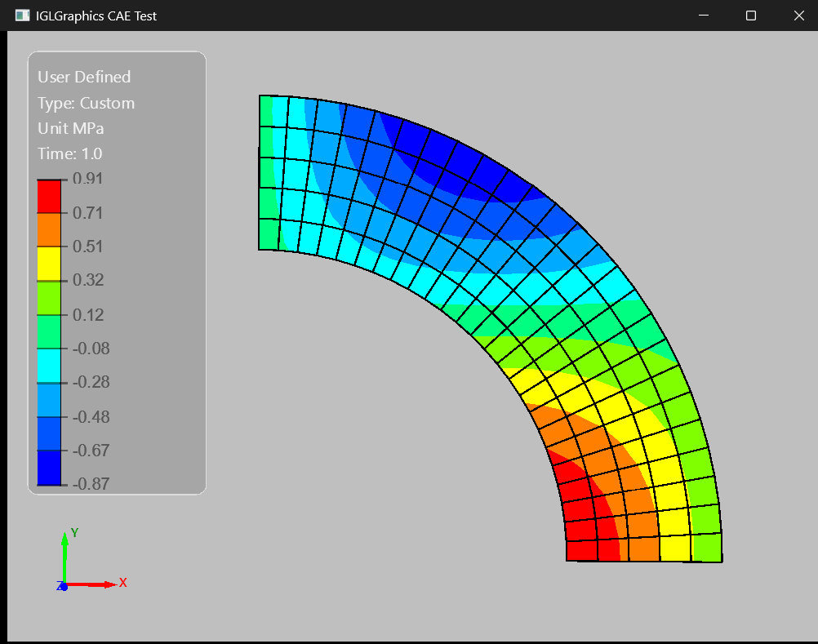
Task: Click the 0.51 legend value
Action: (87, 246)
